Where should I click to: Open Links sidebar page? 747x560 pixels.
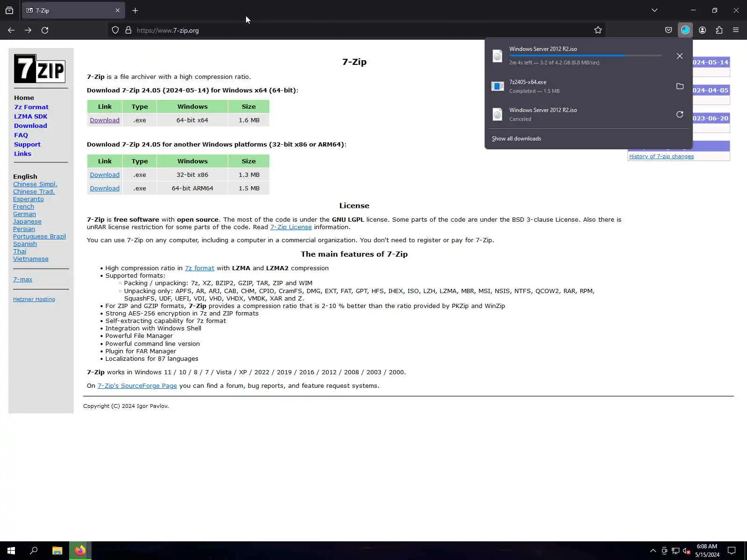coord(22,154)
